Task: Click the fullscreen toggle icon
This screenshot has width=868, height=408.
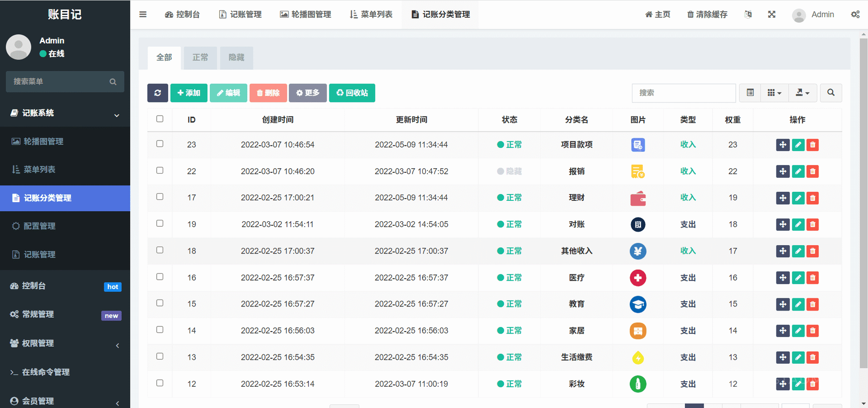Action: [772, 15]
